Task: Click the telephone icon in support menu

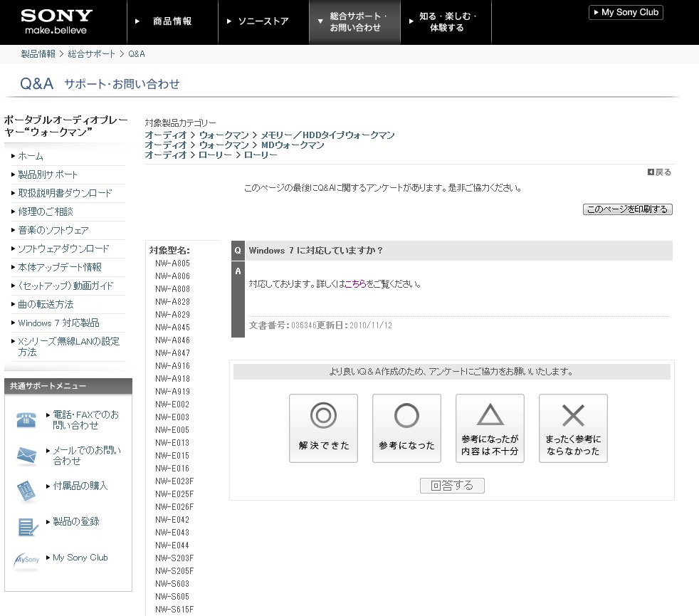Action: click(26, 419)
